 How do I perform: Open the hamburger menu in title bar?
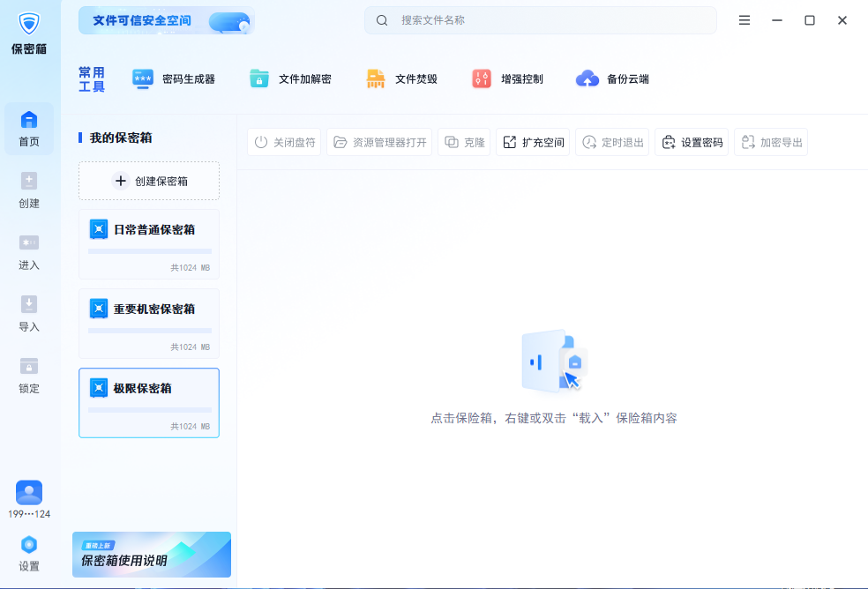pos(745,20)
